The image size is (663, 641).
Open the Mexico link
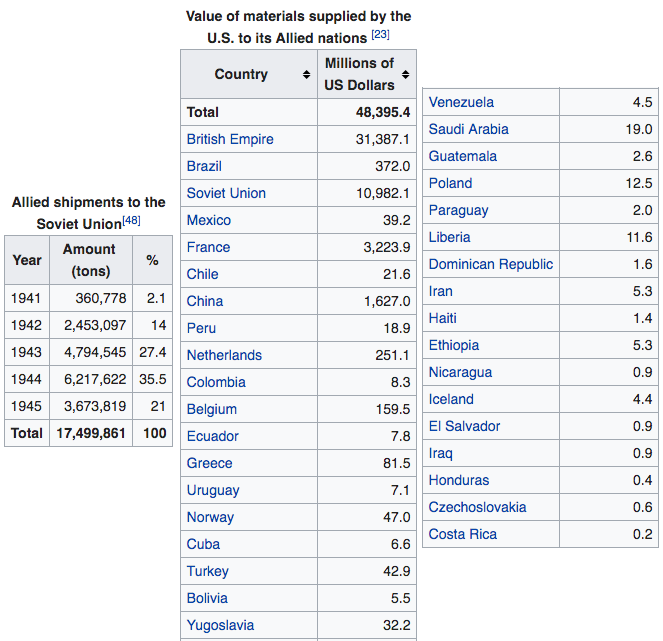click(x=209, y=220)
